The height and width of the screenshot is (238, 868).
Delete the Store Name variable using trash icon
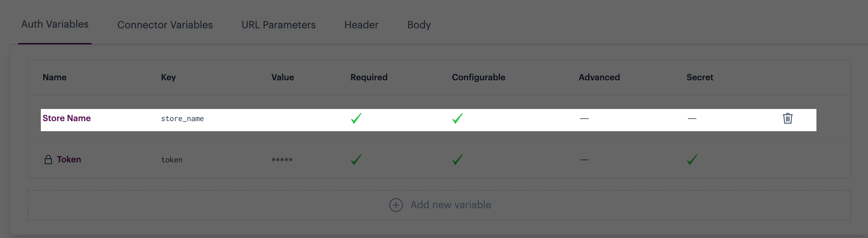tap(787, 118)
